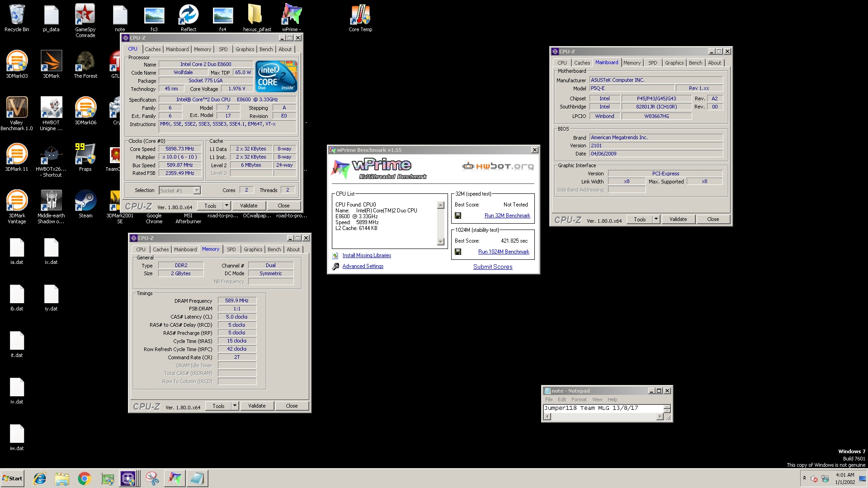Screen dimensions: 868x488
Task: Launch Middle-earth Shadow of Mordor shortcut
Action: coord(51,206)
